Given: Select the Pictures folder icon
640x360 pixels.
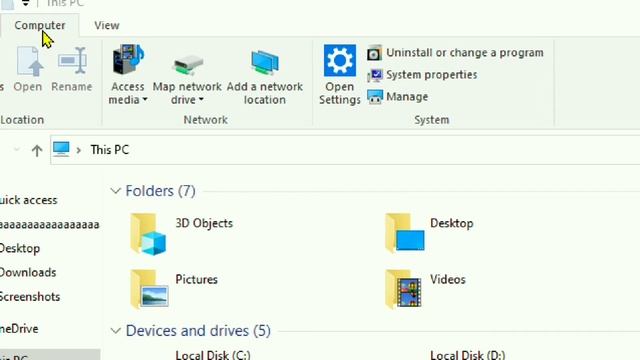Looking at the screenshot, I should (x=149, y=289).
